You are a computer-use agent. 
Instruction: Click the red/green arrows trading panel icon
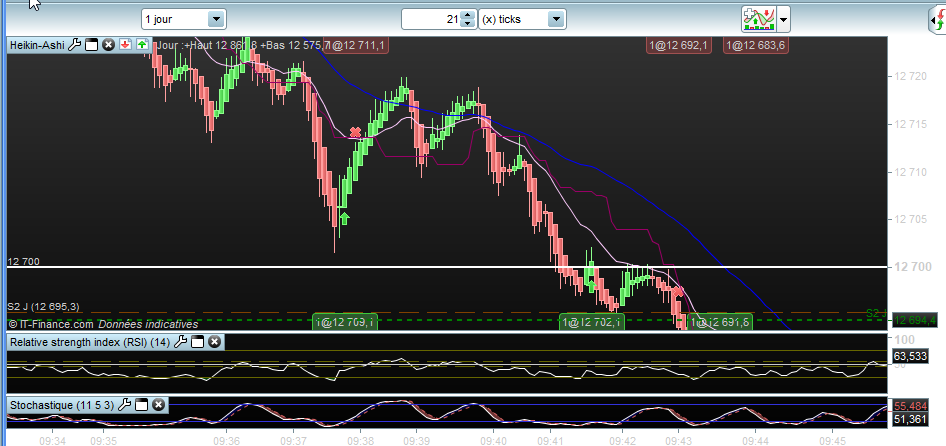pos(937,22)
